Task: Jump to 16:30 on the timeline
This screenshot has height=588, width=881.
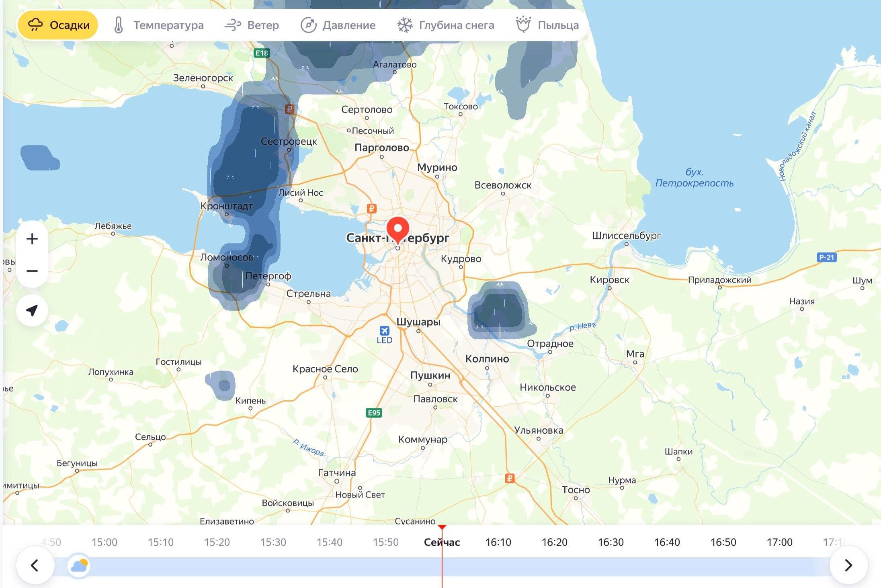Action: [x=611, y=542]
